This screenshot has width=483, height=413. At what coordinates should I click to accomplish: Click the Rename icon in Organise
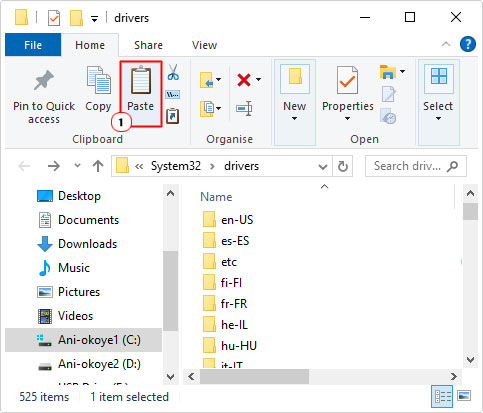pyautogui.click(x=244, y=109)
